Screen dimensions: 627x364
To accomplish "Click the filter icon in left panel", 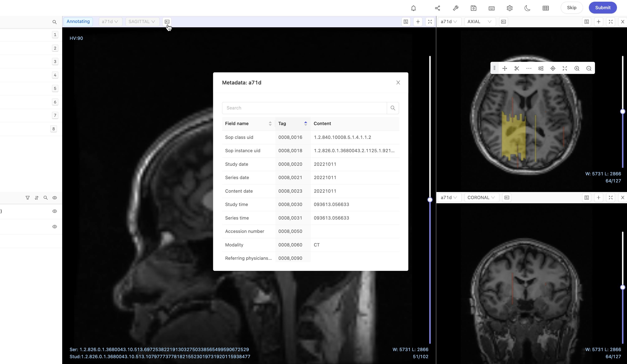I will click(28, 198).
